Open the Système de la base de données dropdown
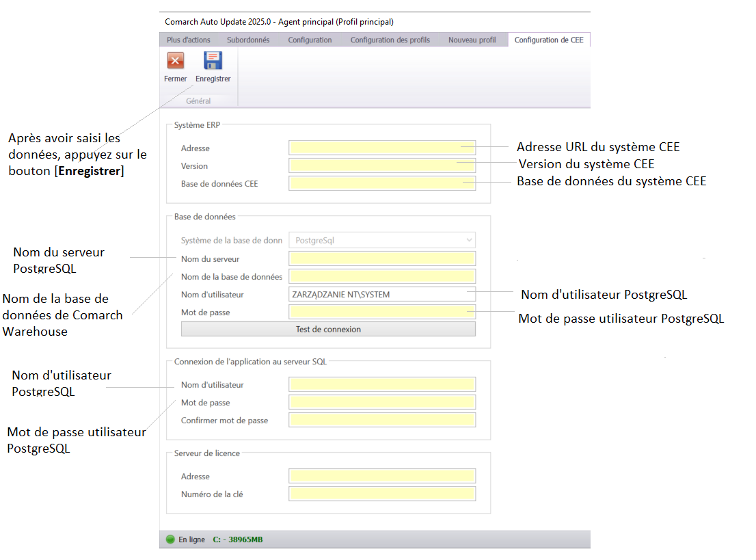 click(x=382, y=240)
